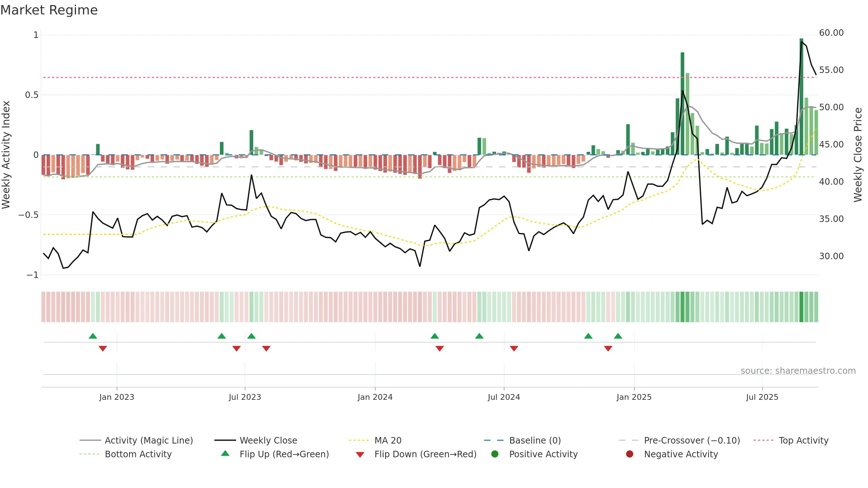Screen dimensions: 868x488
Task: Click the Jul 2024 x-axis label
Action: [504, 397]
